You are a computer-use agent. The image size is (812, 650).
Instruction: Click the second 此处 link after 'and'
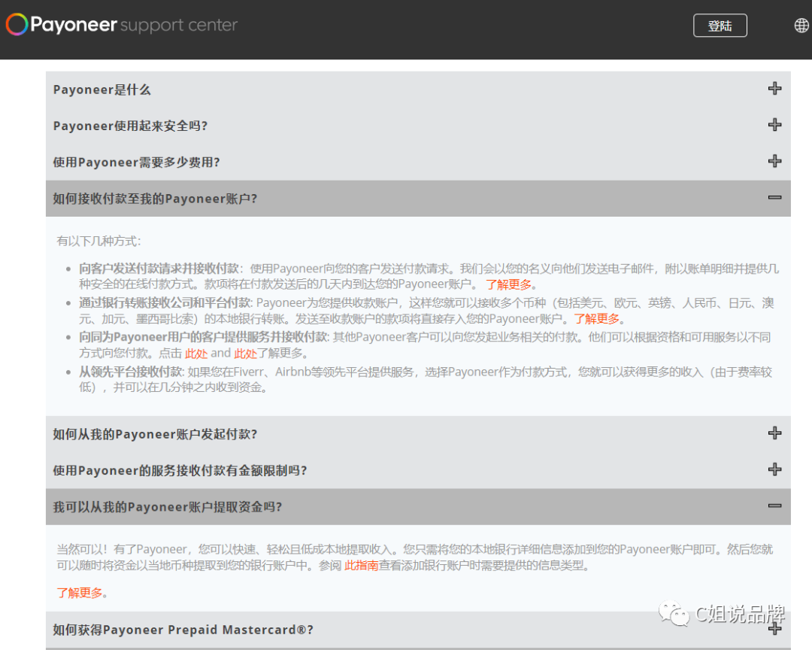(x=245, y=354)
